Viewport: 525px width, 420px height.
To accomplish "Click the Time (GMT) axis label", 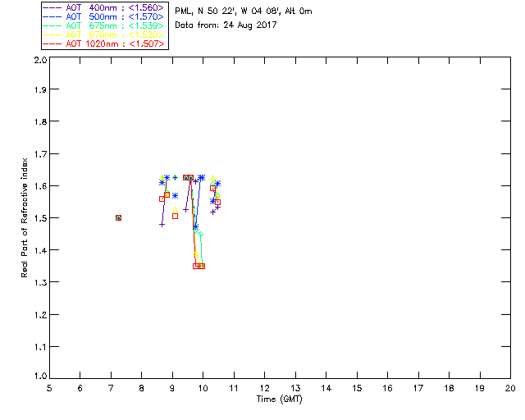I will [279, 399].
